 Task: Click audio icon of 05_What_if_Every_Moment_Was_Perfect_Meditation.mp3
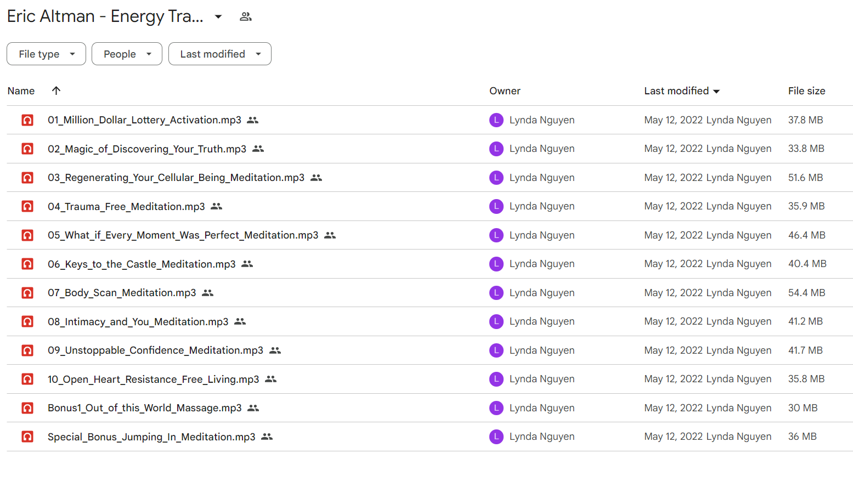click(x=27, y=235)
